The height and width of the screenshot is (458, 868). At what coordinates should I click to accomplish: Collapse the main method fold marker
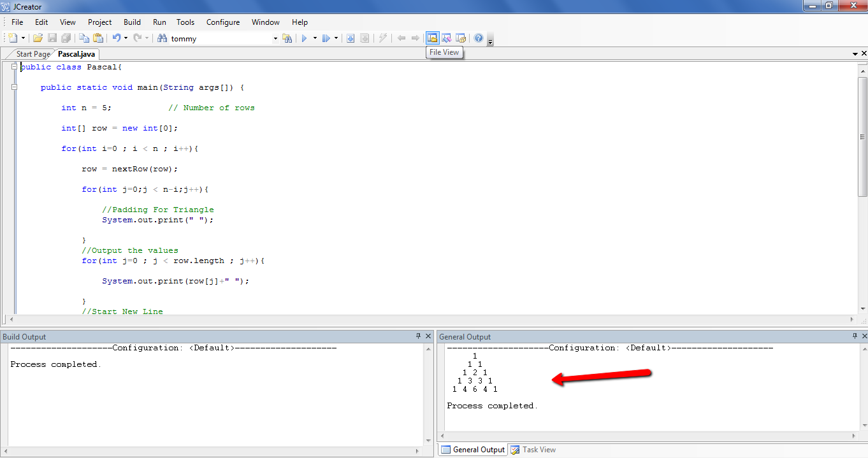click(x=14, y=87)
